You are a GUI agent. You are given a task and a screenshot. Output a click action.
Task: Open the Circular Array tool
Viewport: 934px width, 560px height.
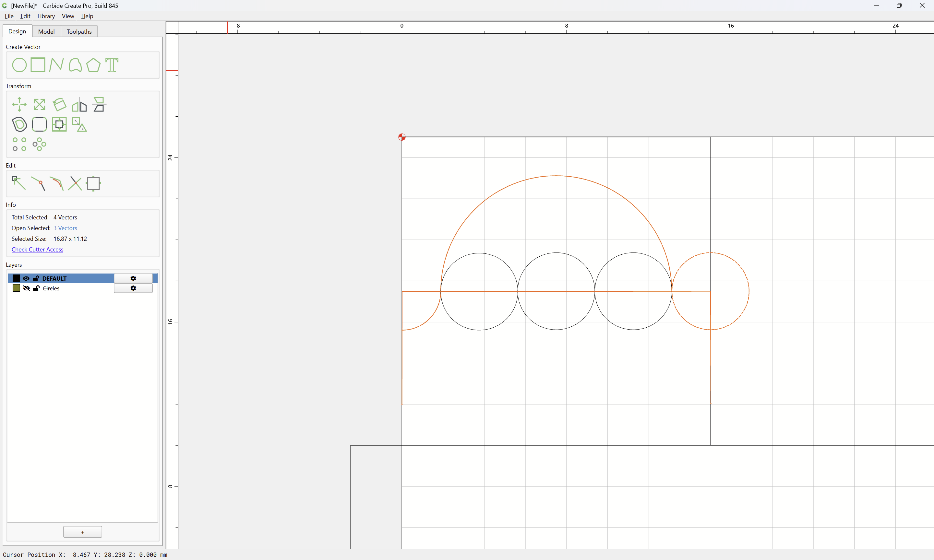(x=39, y=144)
